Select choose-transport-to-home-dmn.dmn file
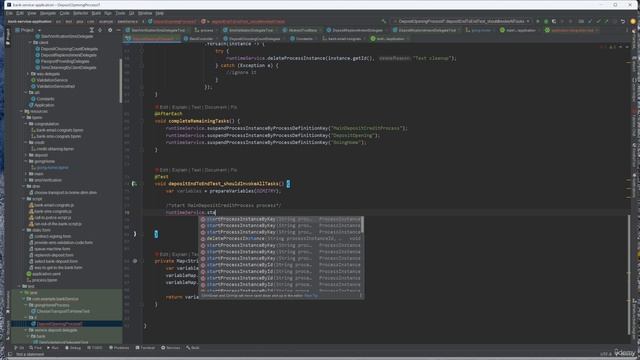Image resolution: width=640 pixels, height=360 pixels. (62, 193)
